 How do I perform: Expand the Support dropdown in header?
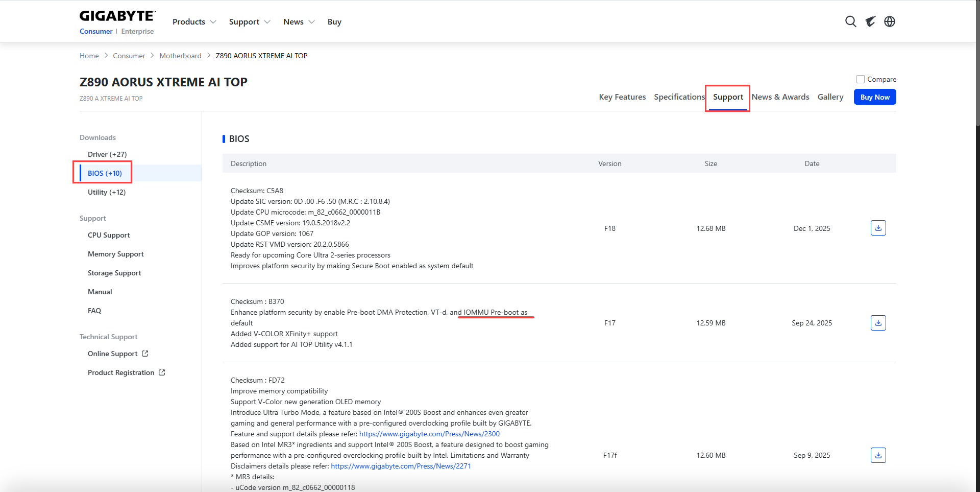pos(249,21)
